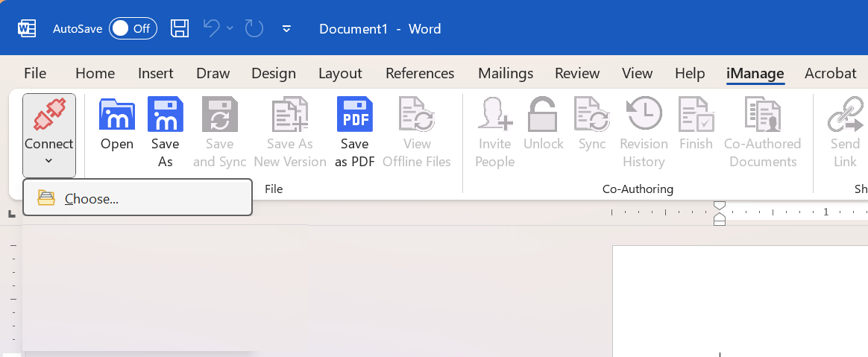Click the Save as PDF icon

tap(354, 115)
